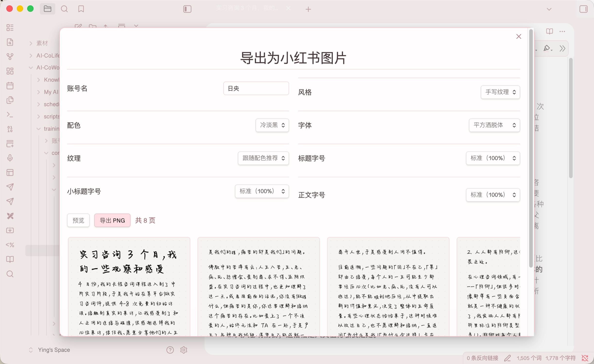594x364 pixels.
Task: Click the edit pencil icon in status bar
Action: coord(508,358)
